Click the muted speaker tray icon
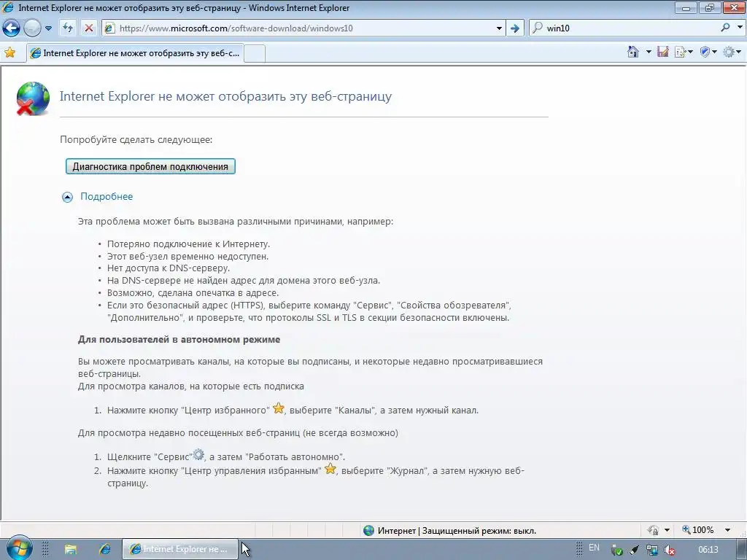The width and height of the screenshot is (747, 560). tap(670, 551)
